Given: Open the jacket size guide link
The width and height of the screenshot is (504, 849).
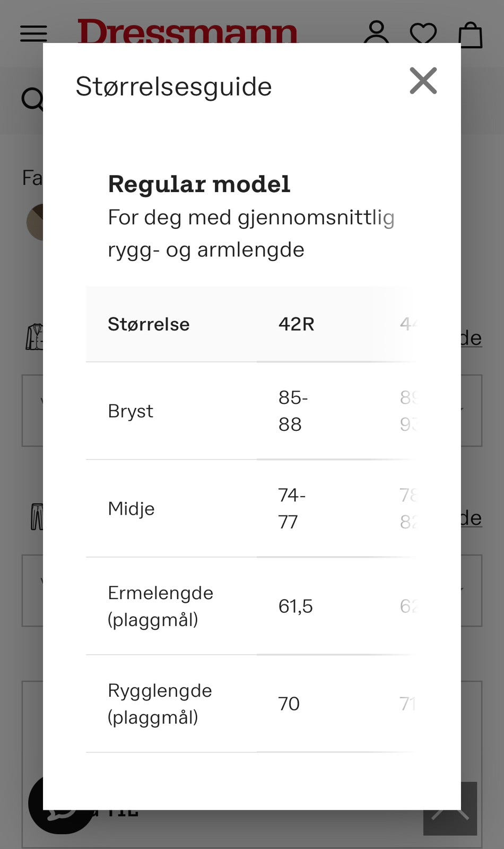Looking at the screenshot, I should point(471,338).
